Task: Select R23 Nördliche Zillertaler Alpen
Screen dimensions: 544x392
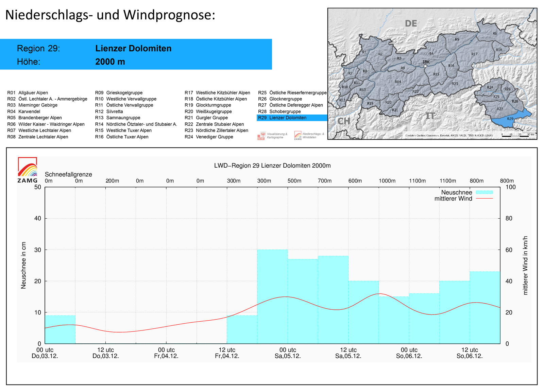Action: [216, 130]
